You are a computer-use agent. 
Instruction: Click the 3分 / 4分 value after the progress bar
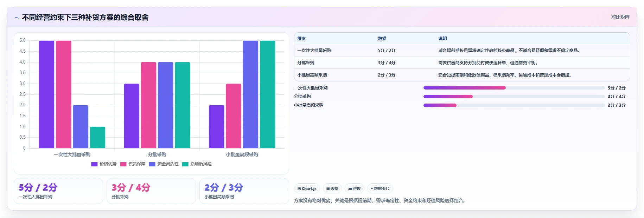pyautogui.click(x=617, y=97)
